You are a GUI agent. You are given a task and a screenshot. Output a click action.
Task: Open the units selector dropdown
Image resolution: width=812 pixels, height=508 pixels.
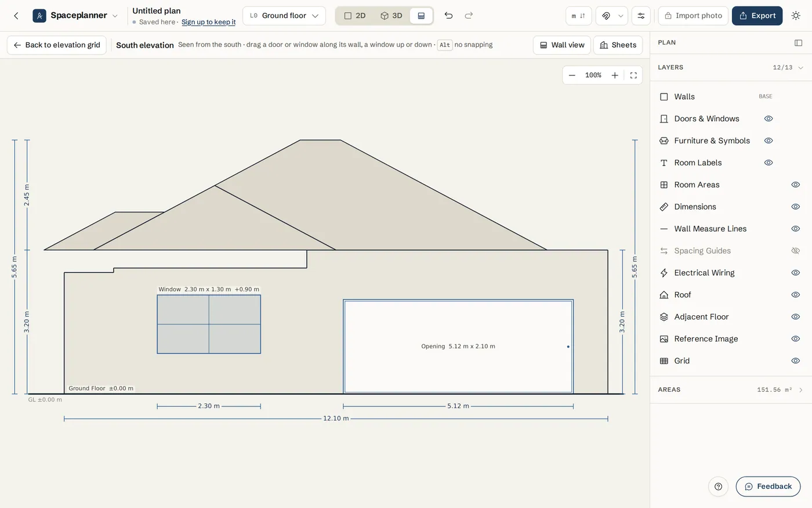(578, 16)
